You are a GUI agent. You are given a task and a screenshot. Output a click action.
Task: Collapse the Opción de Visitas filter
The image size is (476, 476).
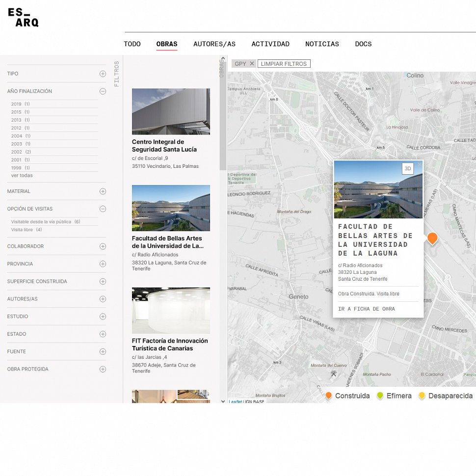pos(103,209)
